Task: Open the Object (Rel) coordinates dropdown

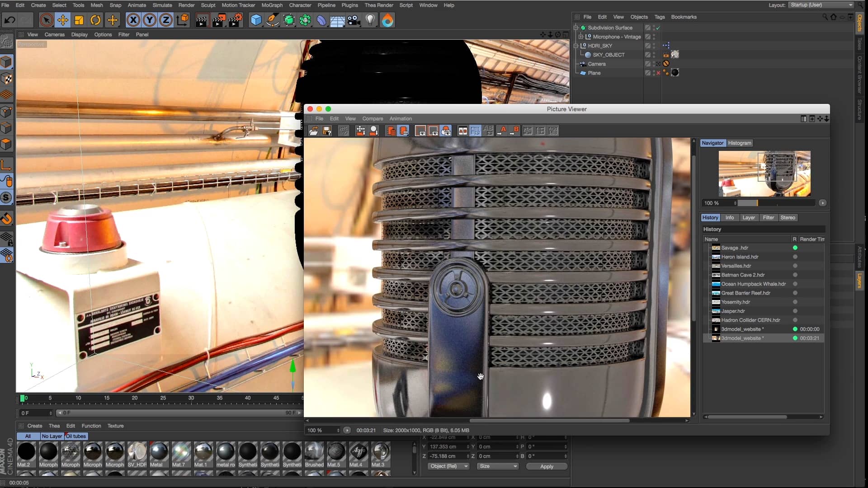Action: [448, 466]
